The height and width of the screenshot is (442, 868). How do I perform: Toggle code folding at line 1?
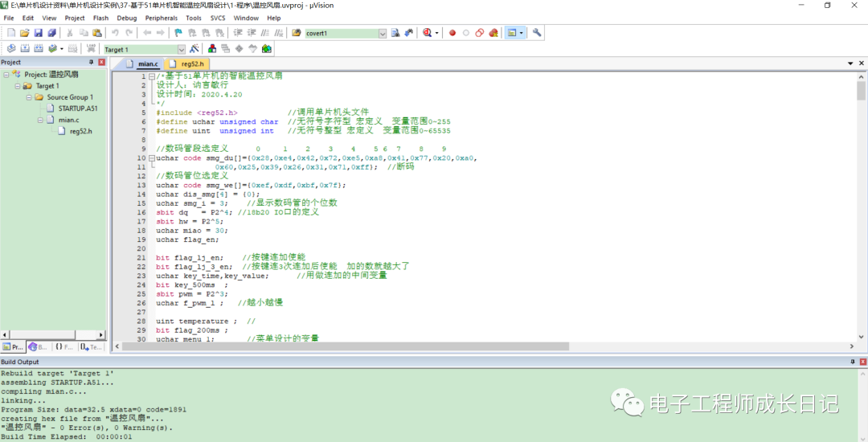click(151, 76)
